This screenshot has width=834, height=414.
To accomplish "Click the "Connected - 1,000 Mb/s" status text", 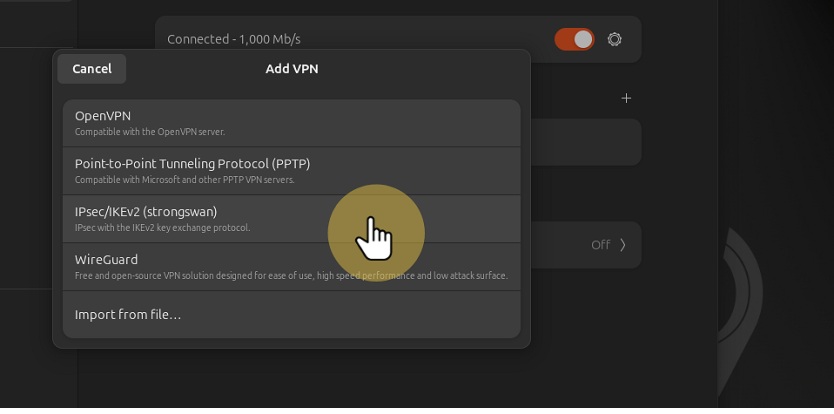I will pos(234,39).
